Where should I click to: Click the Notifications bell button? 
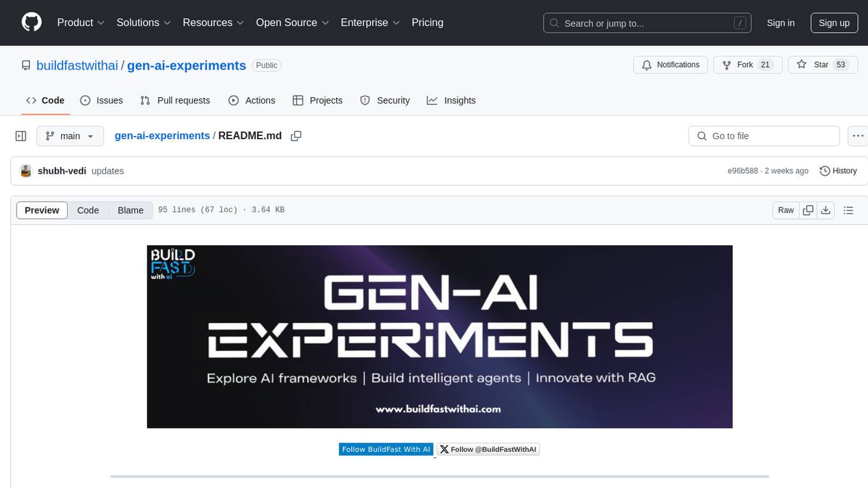click(x=671, y=65)
